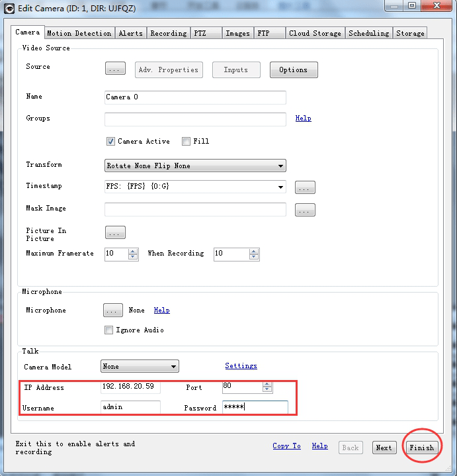The height and width of the screenshot is (476, 457).
Task: Decrease When Recording framerate down arrow
Action: [x=254, y=258]
